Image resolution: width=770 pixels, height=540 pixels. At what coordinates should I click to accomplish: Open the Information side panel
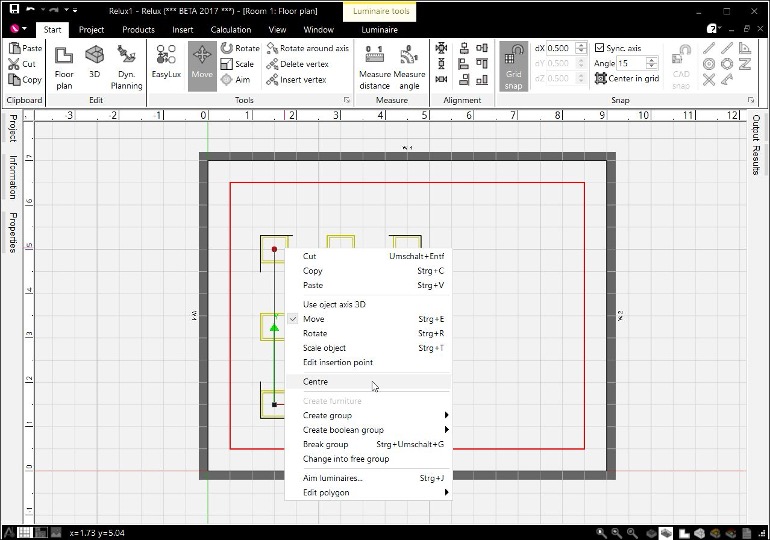(x=13, y=177)
